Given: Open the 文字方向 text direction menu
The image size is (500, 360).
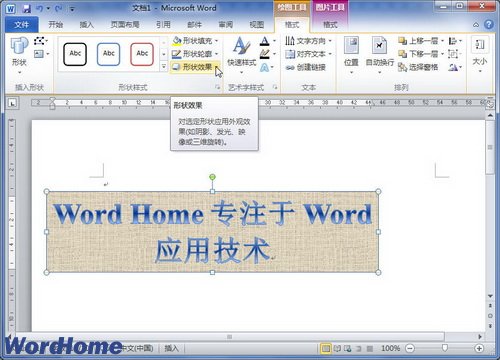Looking at the screenshot, I should tap(308, 41).
